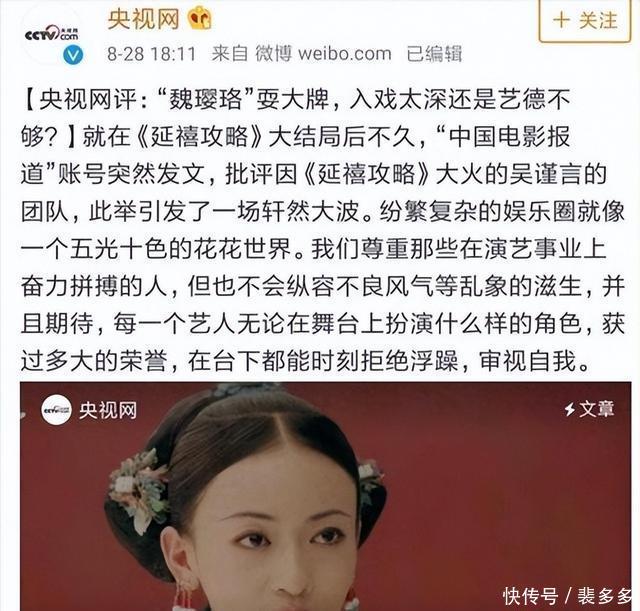Follow the account with + 关注 button
The width and height of the screenshot is (640, 611).
[585, 20]
